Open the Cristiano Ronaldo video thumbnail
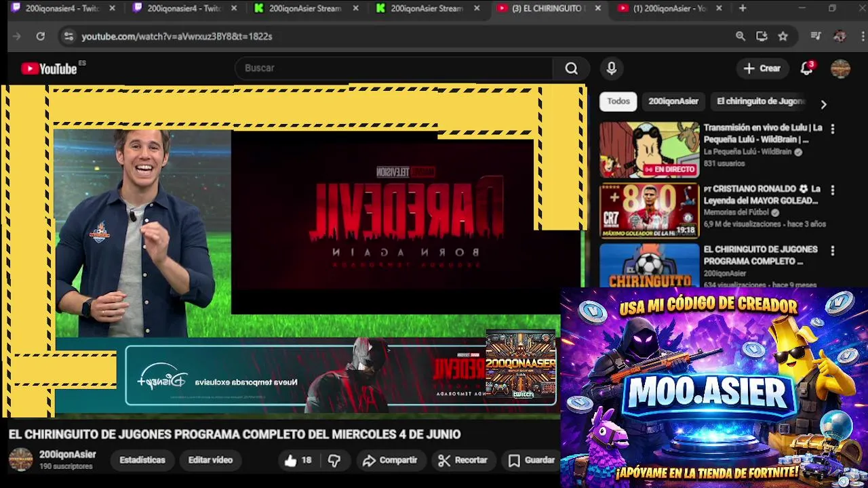The height and width of the screenshot is (488, 868). point(649,211)
